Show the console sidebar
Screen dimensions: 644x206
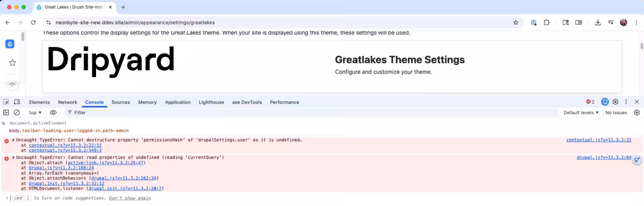(x=6, y=113)
